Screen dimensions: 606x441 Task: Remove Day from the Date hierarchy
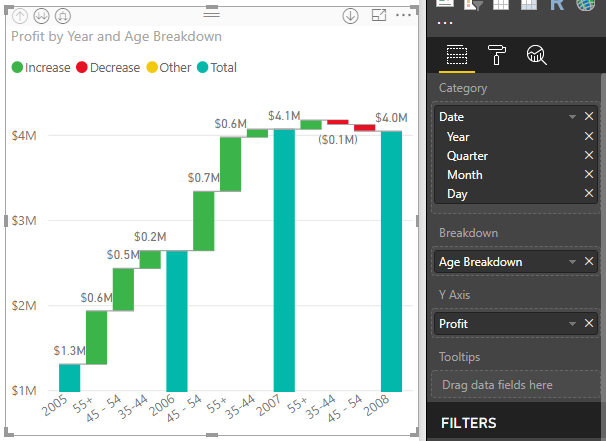pos(589,193)
